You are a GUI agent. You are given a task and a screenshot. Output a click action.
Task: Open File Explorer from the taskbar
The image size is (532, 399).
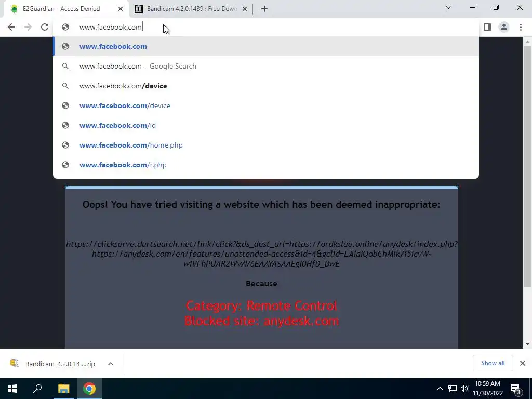click(63, 389)
